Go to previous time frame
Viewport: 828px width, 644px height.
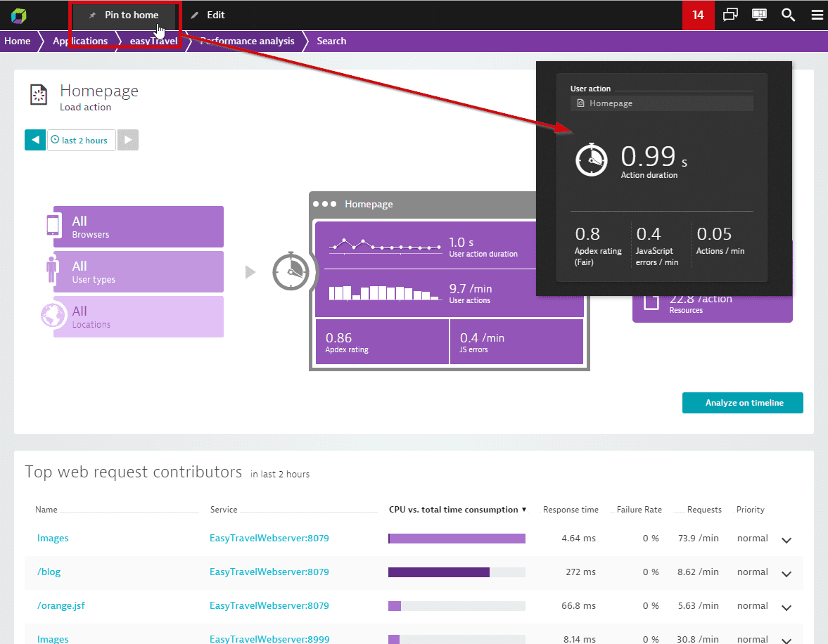tap(35, 140)
